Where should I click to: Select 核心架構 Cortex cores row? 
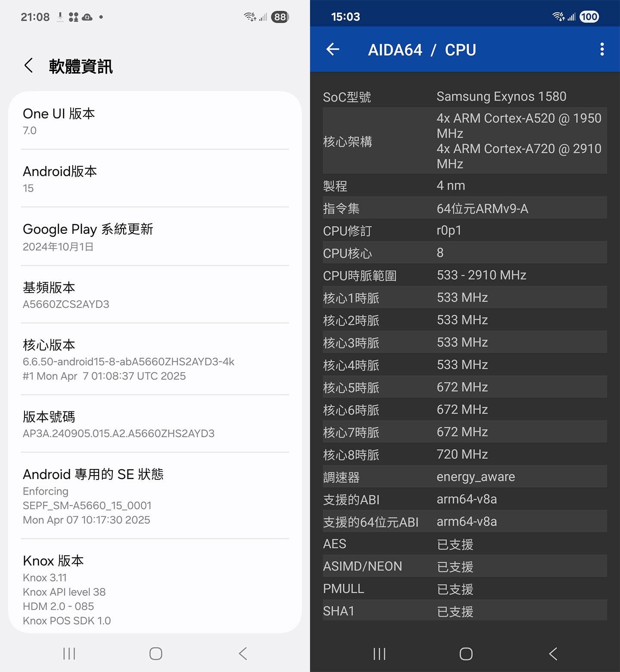[x=465, y=141]
